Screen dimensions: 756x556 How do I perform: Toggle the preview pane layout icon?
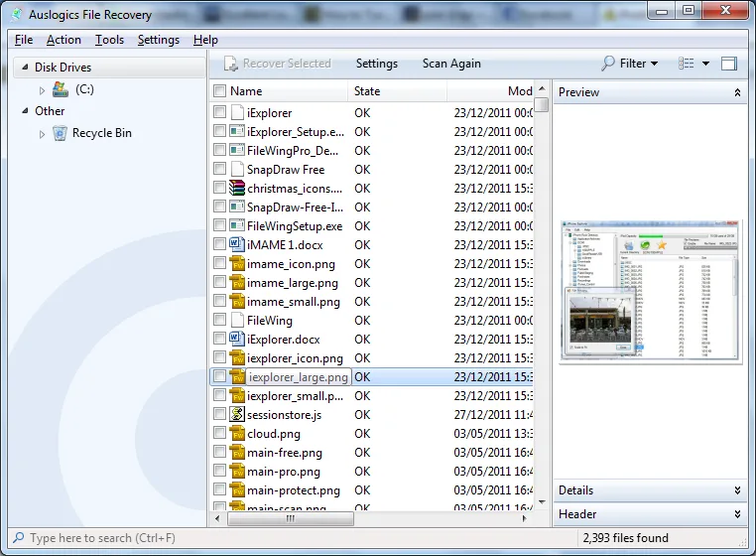pos(729,64)
